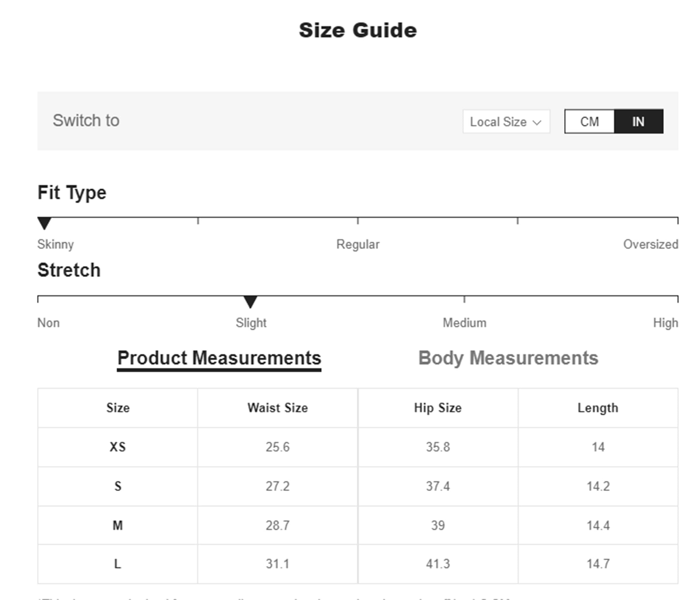This screenshot has width=700, height=600.
Task: Click the Regular fit label
Action: pos(358,244)
